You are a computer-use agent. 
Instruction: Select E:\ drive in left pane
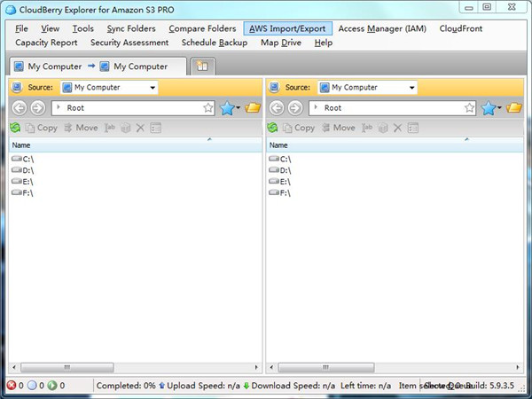point(22,182)
